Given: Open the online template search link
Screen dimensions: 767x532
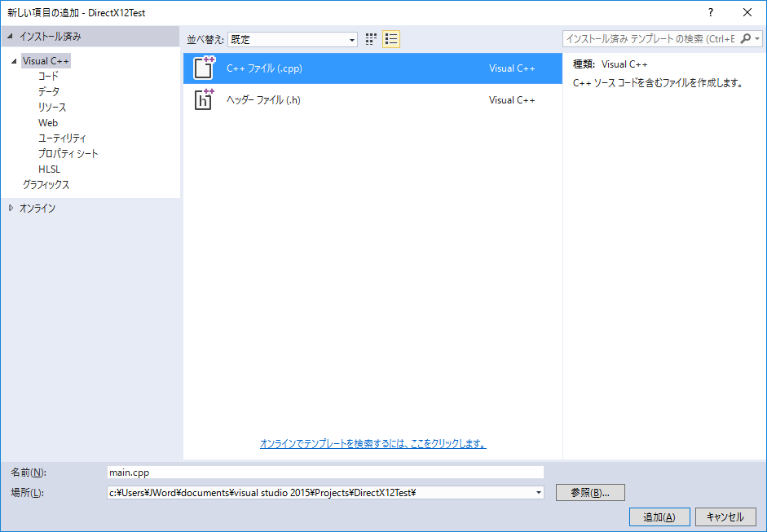Looking at the screenshot, I should [372, 444].
